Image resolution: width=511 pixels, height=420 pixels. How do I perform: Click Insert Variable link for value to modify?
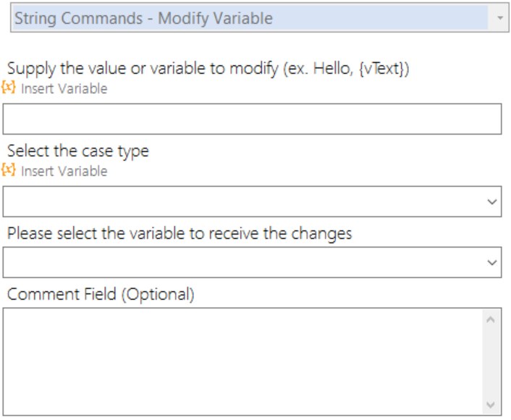pos(64,88)
